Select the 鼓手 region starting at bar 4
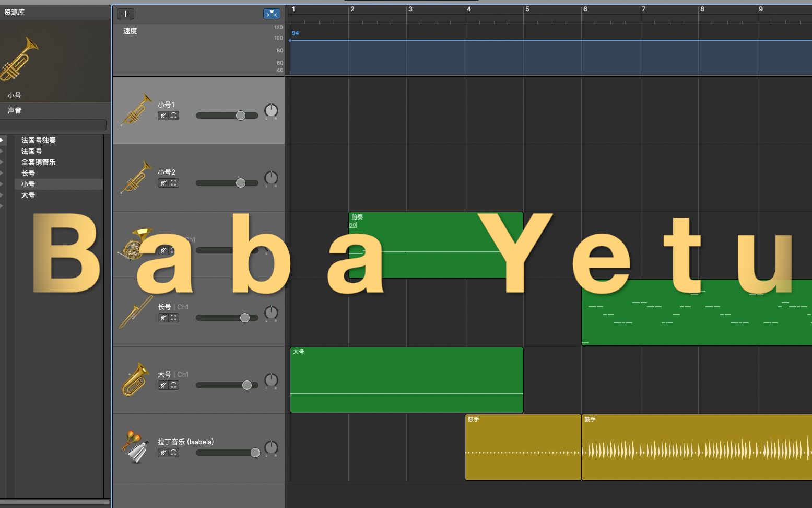This screenshot has width=812, height=508. (x=523, y=447)
